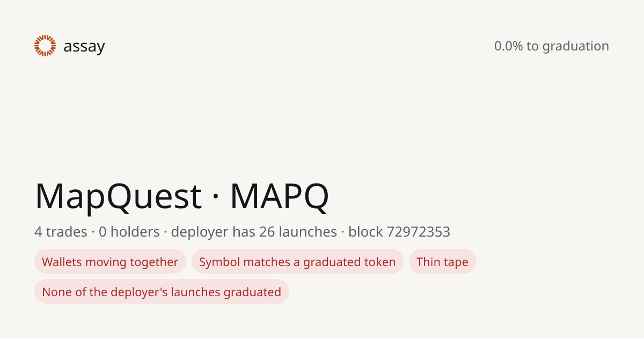Open block 72972353 reference

[399, 232]
